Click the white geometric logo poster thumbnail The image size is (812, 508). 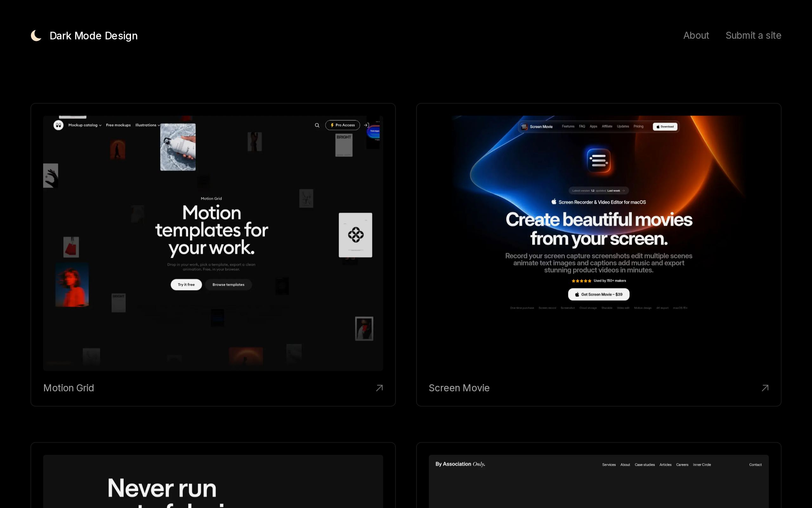(x=355, y=235)
